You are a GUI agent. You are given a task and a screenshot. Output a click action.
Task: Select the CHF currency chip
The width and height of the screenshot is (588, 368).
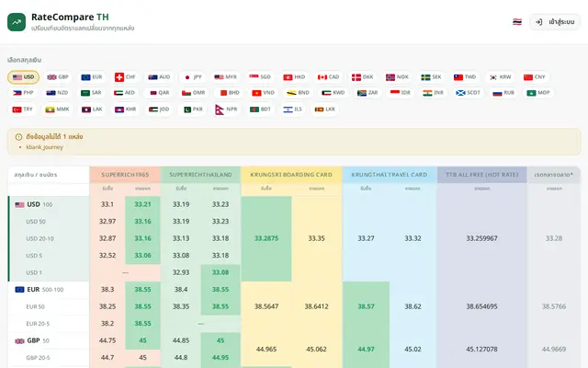(x=125, y=77)
